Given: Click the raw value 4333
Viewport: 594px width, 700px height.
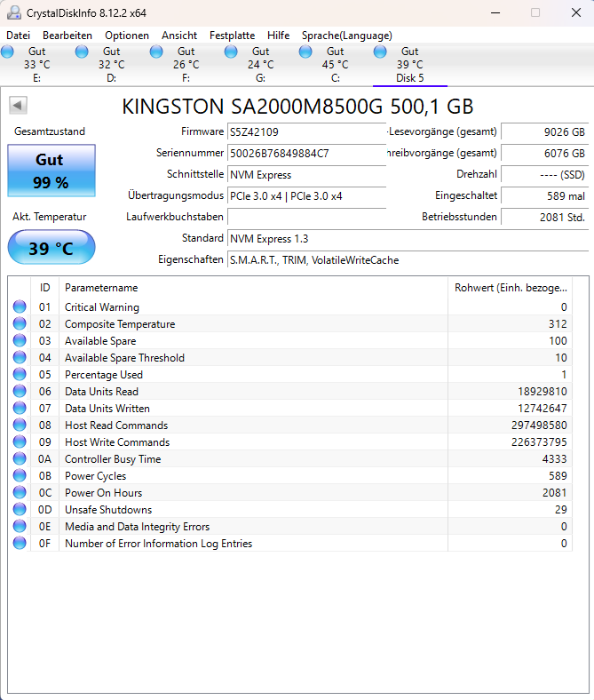Looking at the screenshot, I should [x=554, y=459].
